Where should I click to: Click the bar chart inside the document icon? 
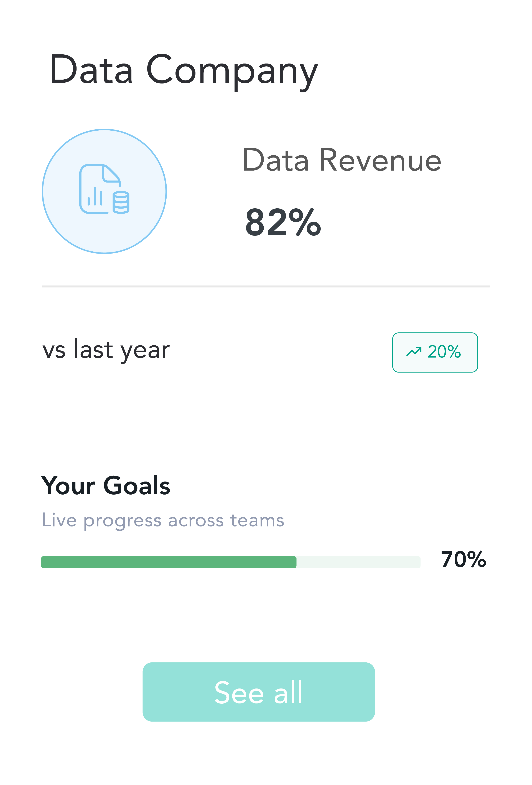pos(95,197)
